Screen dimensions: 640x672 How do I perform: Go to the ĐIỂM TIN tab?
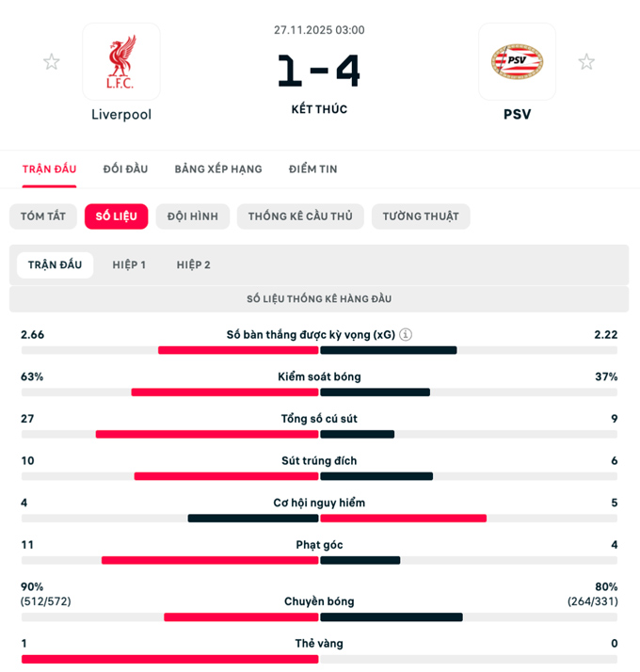pos(313,169)
